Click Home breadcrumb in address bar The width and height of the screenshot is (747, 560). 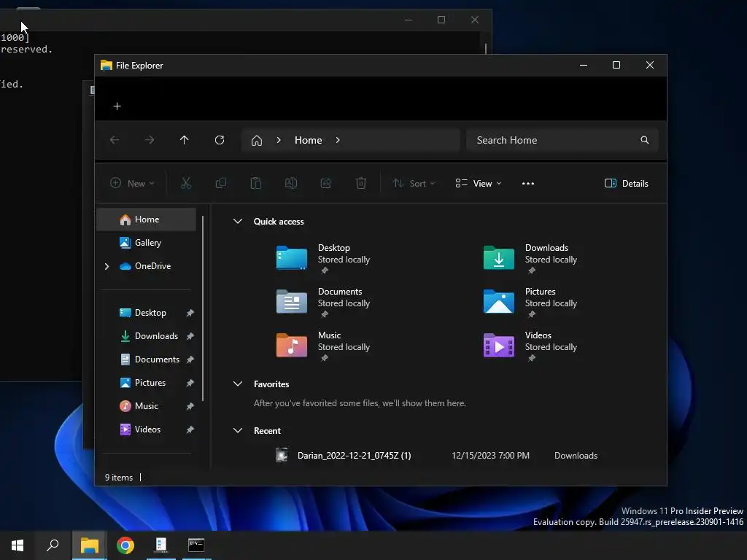pos(309,140)
